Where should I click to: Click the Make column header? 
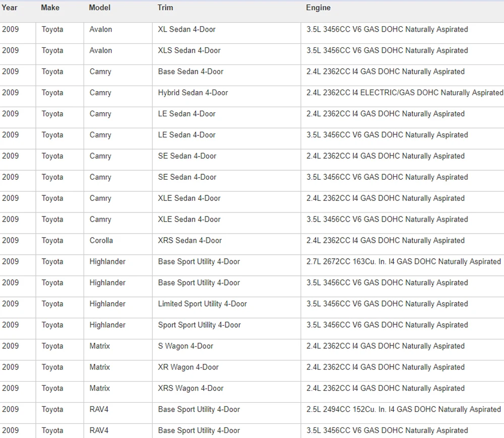pyautogui.click(x=50, y=8)
